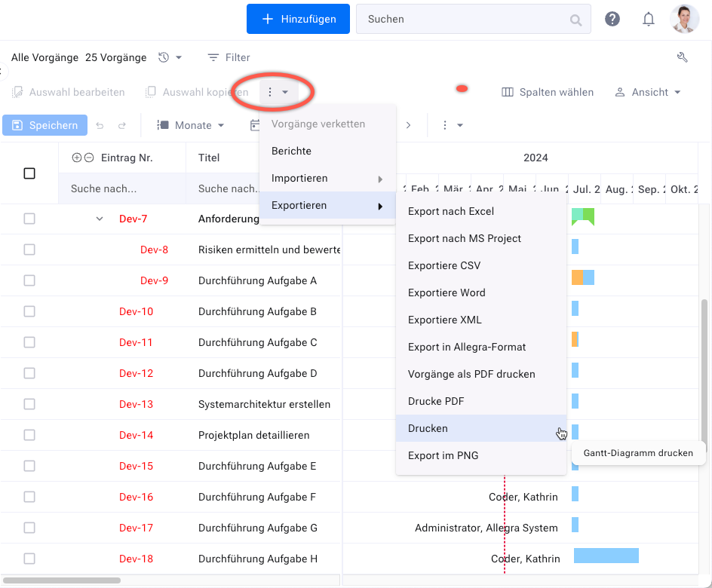Click the Hinzufügen button
This screenshot has width=712, height=588.
click(298, 20)
